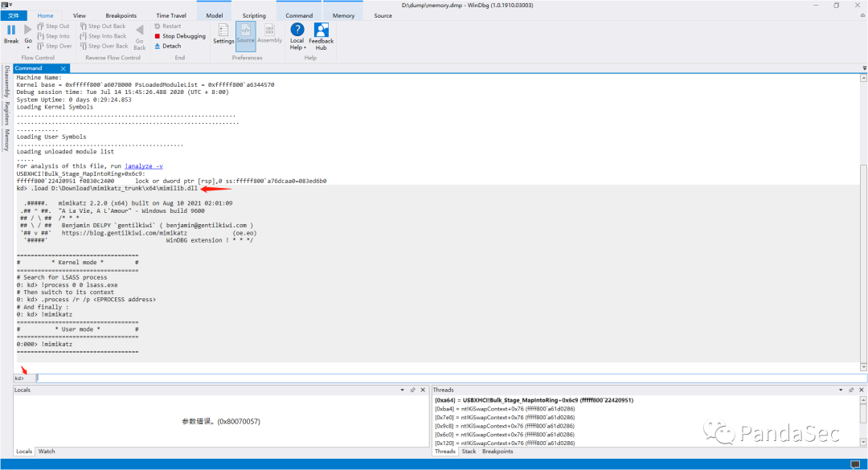This screenshot has height=470, width=868.
Task: Open the Model ribbon tab
Action: [215, 15]
